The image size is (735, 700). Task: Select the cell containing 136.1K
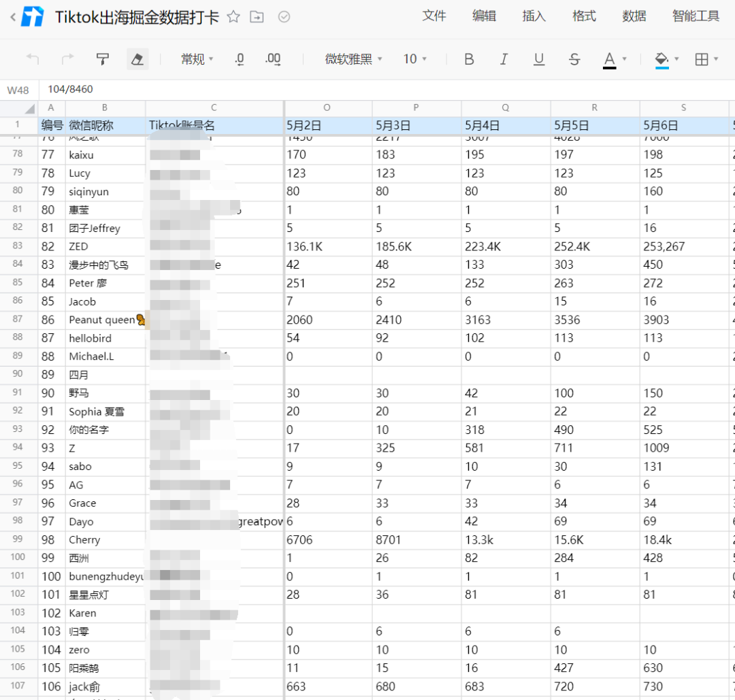[x=328, y=246]
